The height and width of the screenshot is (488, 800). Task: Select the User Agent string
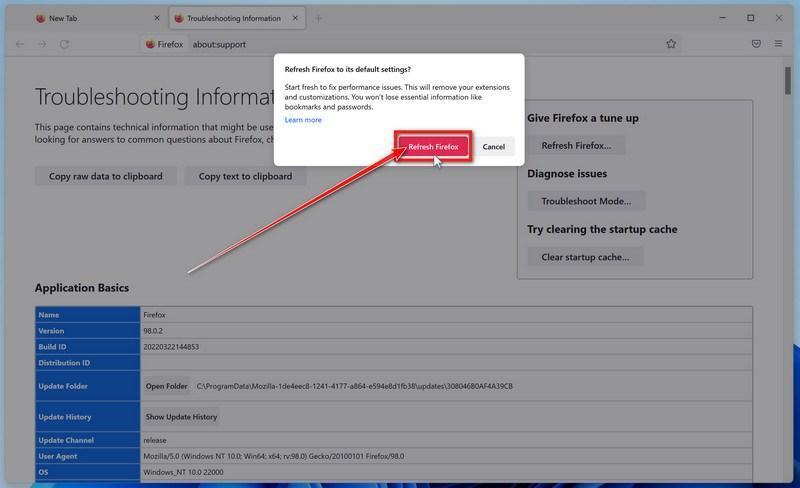[273, 456]
